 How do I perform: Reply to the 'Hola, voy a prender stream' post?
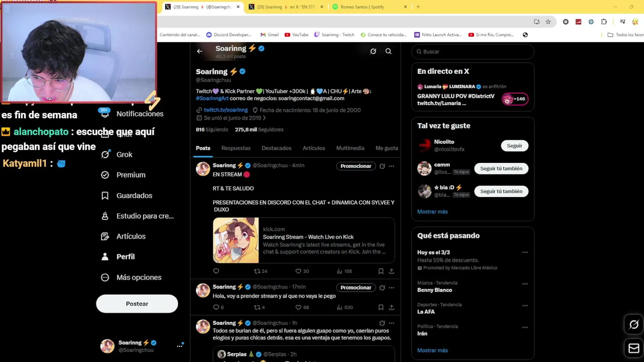[218, 307]
